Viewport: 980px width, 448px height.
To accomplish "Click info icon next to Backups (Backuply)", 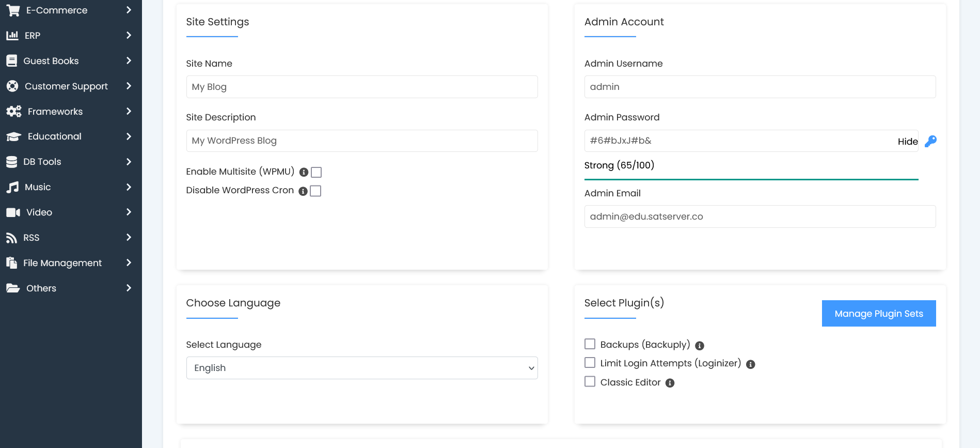I will pos(700,346).
